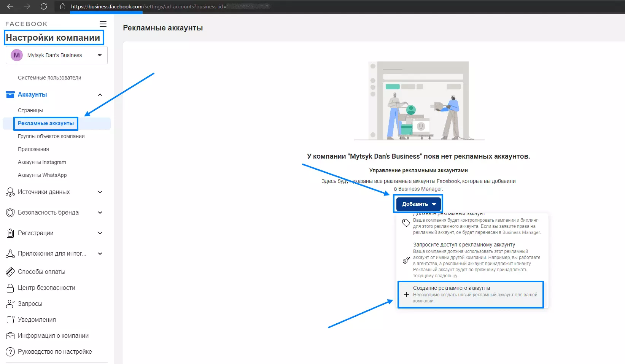Click the caret on Добавить button
The height and width of the screenshot is (364, 625).
[x=434, y=204]
